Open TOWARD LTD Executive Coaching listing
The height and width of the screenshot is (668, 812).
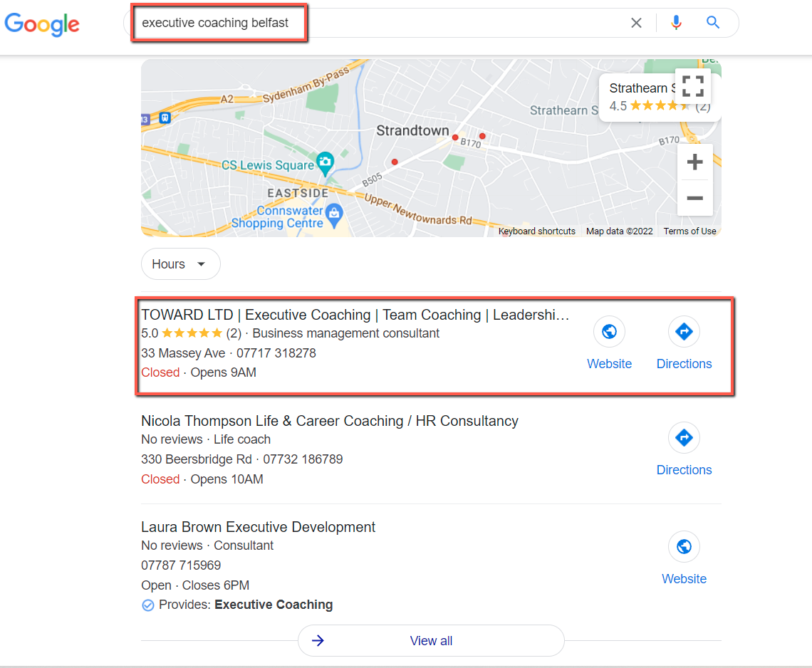[355, 315]
